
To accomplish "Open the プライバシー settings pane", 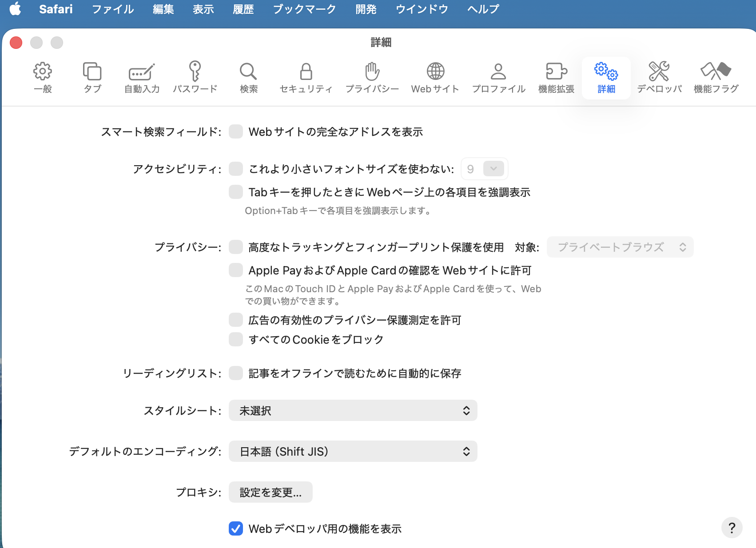I will click(372, 78).
